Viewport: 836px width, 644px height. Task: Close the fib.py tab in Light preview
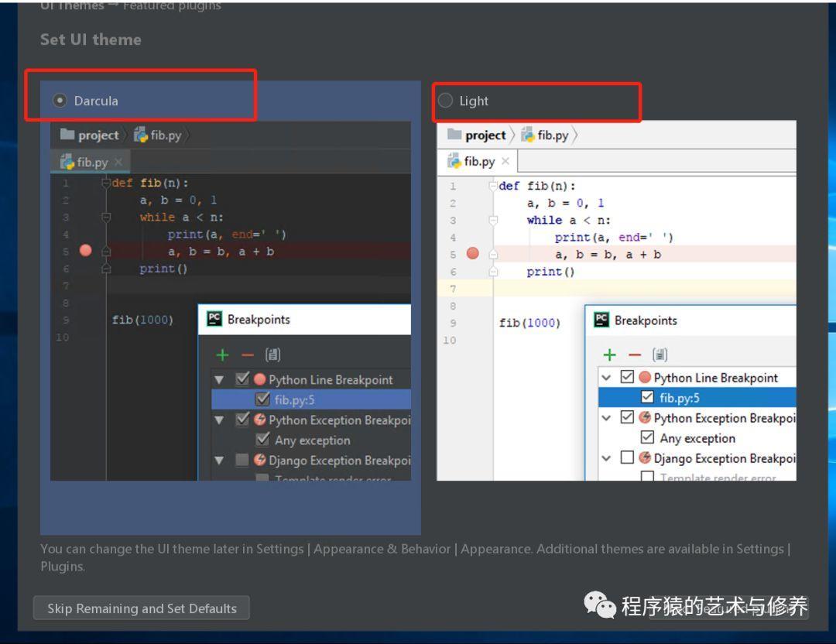pyautogui.click(x=505, y=161)
